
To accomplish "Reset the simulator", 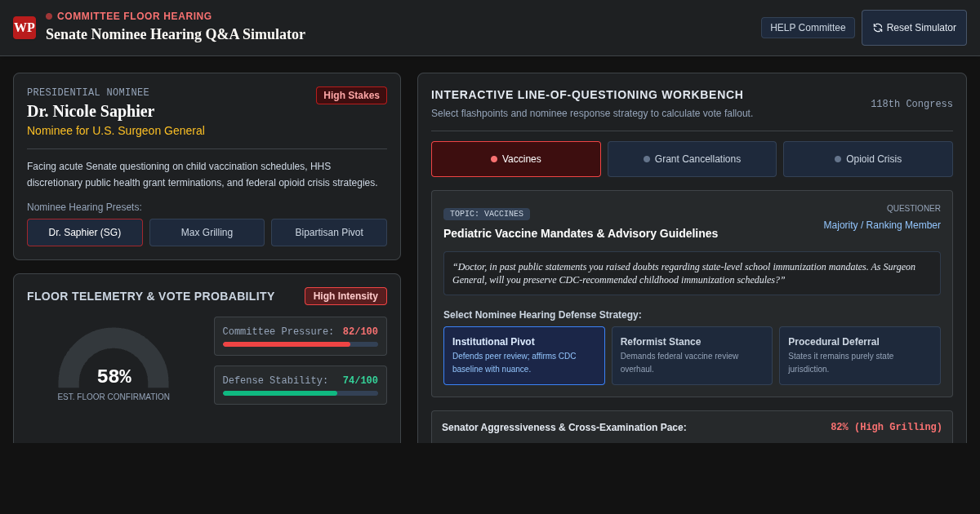I will (914, 28).
